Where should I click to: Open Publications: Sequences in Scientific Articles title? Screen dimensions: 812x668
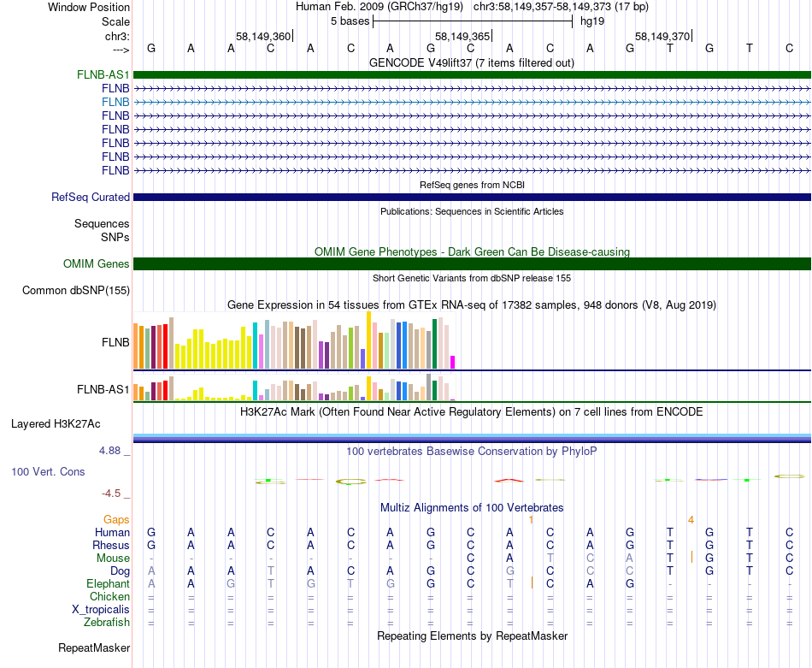[472, 211]
